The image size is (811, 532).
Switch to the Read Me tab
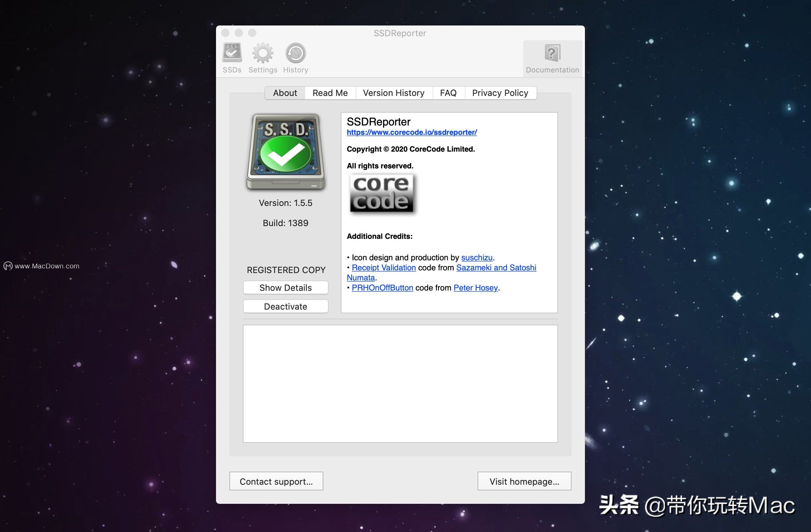[330, 93]
